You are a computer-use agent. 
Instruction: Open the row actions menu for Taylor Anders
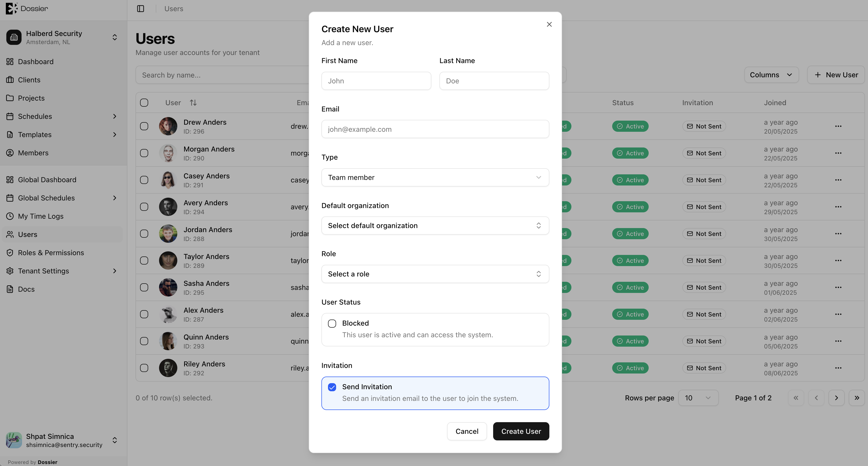tap(838, 260)
